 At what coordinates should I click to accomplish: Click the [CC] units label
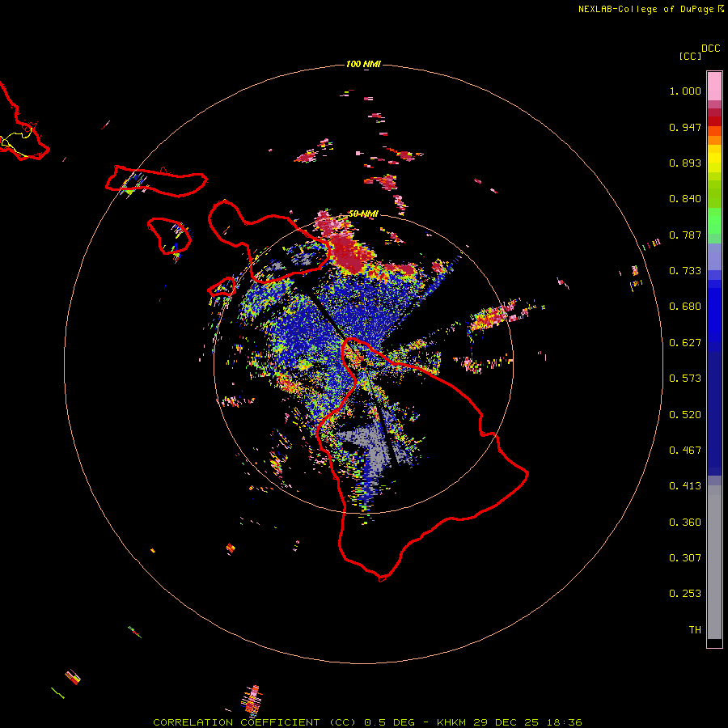tap(690, 56)
